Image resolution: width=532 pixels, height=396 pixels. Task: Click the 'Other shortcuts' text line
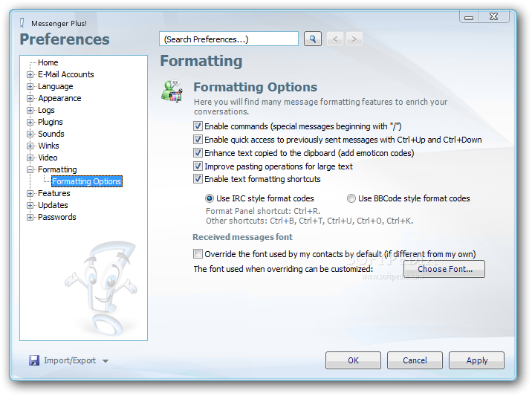[x=309, y=221]
